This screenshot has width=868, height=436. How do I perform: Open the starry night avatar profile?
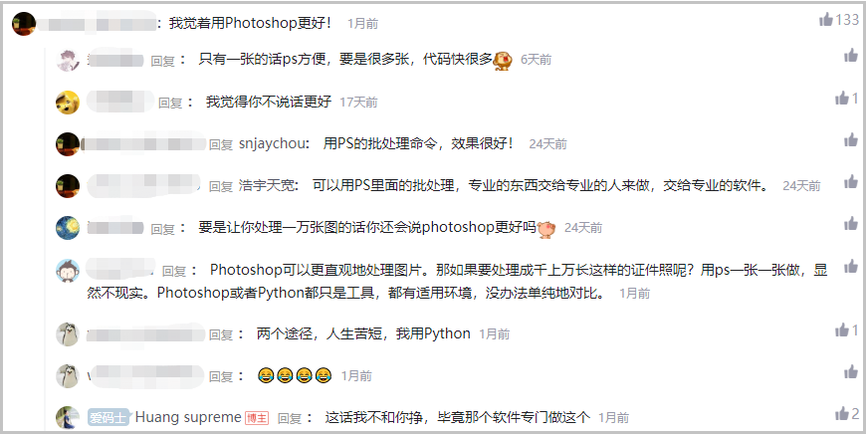[x=68, y=227]
